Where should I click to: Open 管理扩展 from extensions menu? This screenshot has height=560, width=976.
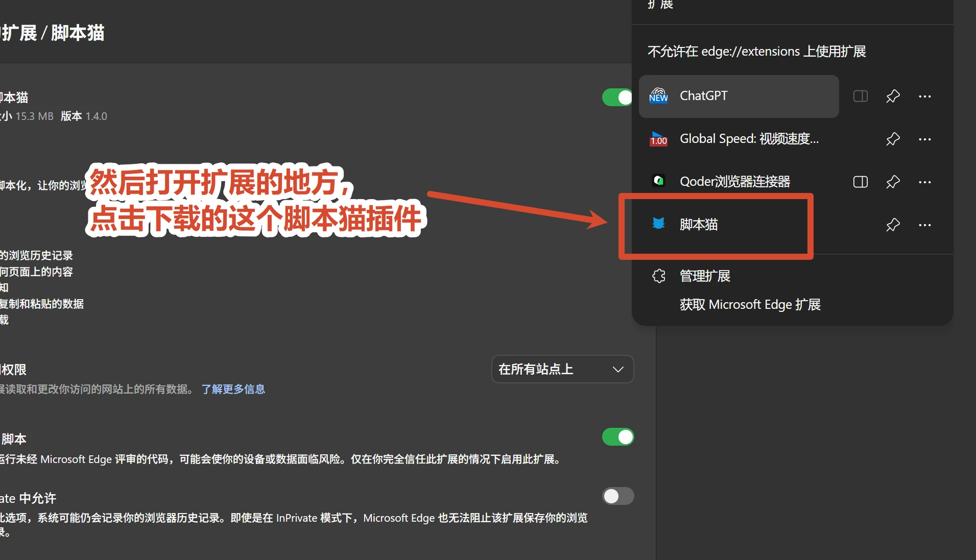tap(705, 276)
